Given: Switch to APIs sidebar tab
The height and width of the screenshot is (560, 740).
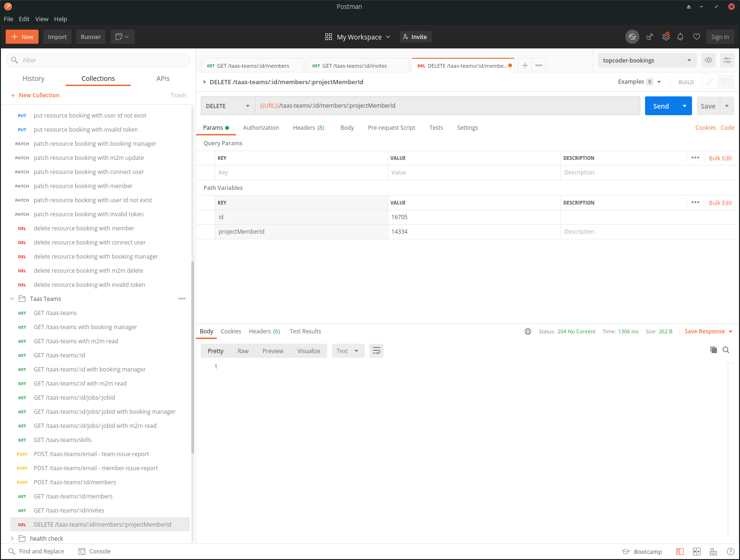Looking at the screenshot, I should (x=163, y=79).
